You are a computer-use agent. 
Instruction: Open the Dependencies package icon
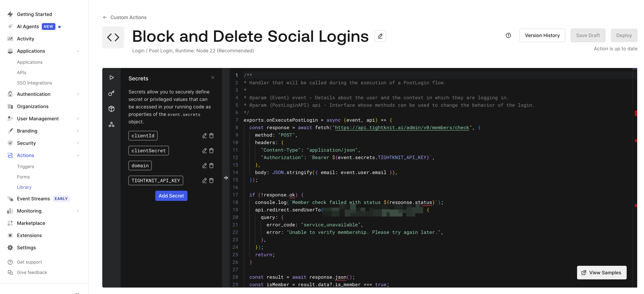(111, 108)
